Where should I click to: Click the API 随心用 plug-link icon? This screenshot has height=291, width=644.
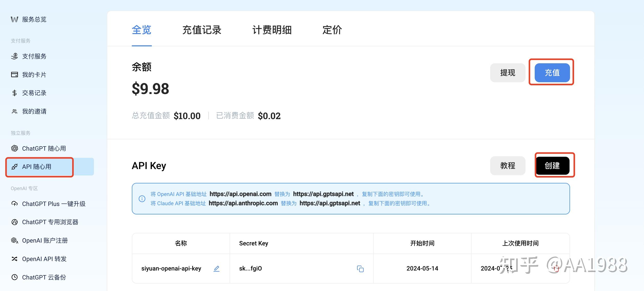click(x=15, y=167)
